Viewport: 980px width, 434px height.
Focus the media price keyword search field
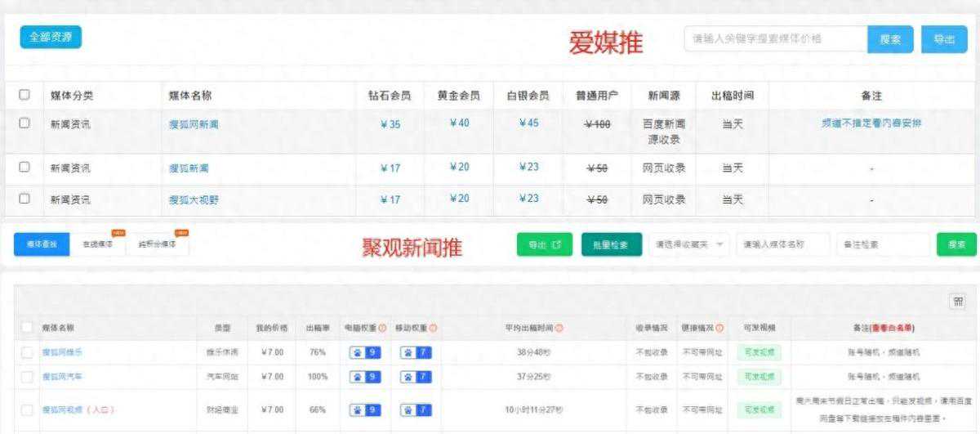pos(775,38)
